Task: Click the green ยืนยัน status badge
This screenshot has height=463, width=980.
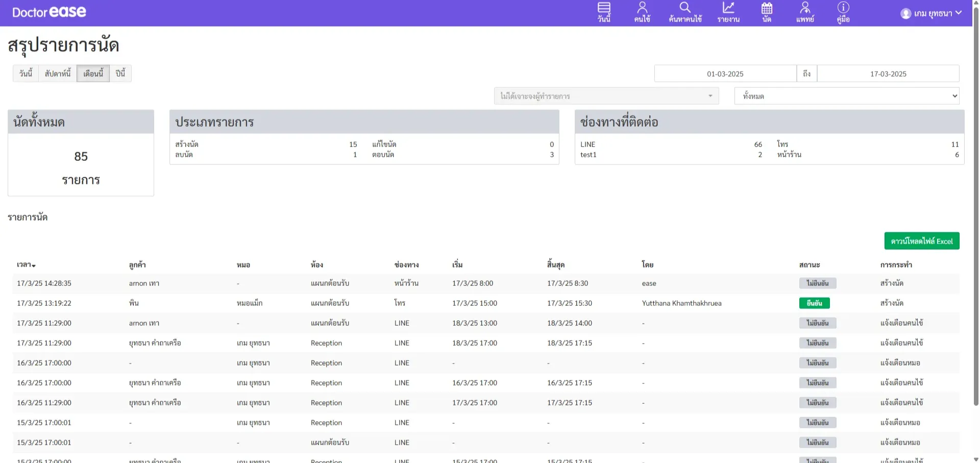Action: [814, 303]
